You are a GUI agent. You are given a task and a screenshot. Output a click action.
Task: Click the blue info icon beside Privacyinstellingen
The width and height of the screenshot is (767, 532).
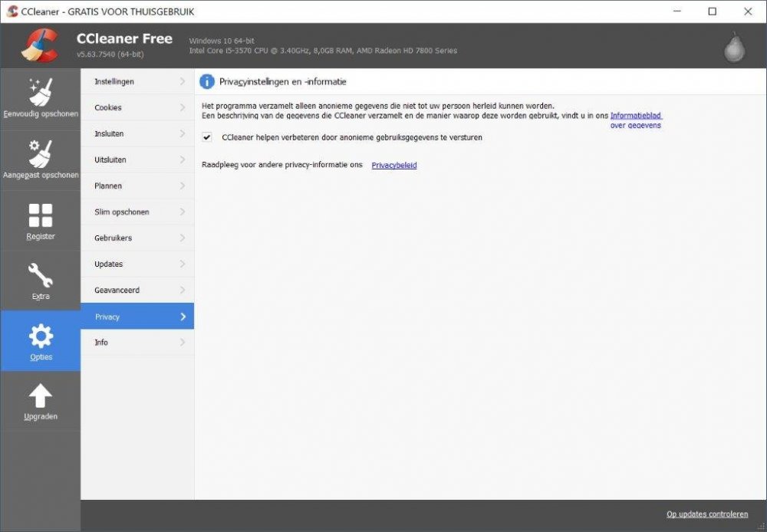[x=207, y=81]
